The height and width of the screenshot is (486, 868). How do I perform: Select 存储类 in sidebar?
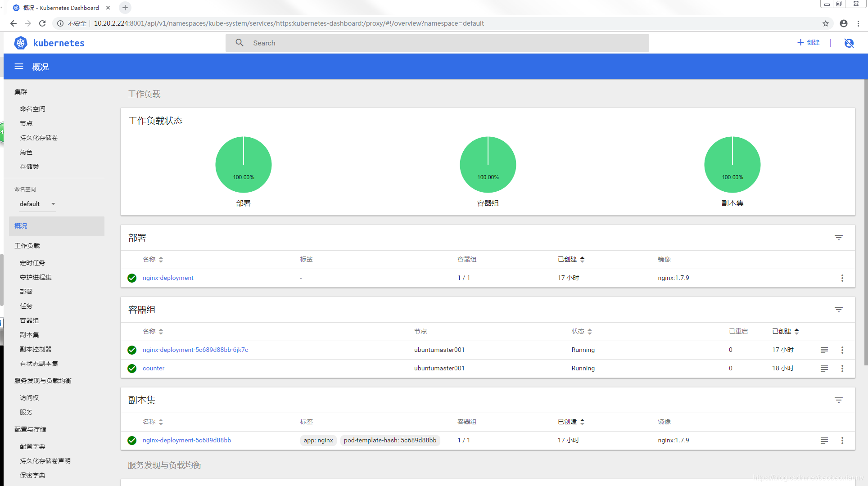click(x=29, y=166)
